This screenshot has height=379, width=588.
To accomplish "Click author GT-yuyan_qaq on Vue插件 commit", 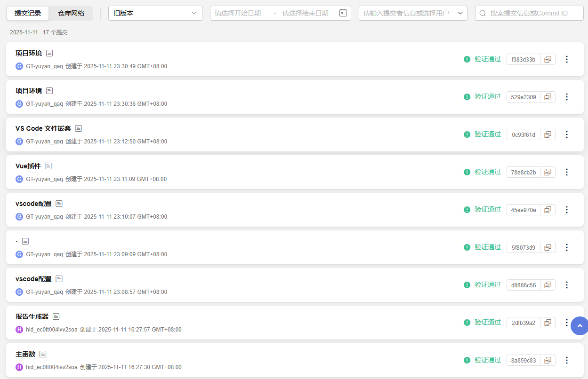I will [44, 179].
